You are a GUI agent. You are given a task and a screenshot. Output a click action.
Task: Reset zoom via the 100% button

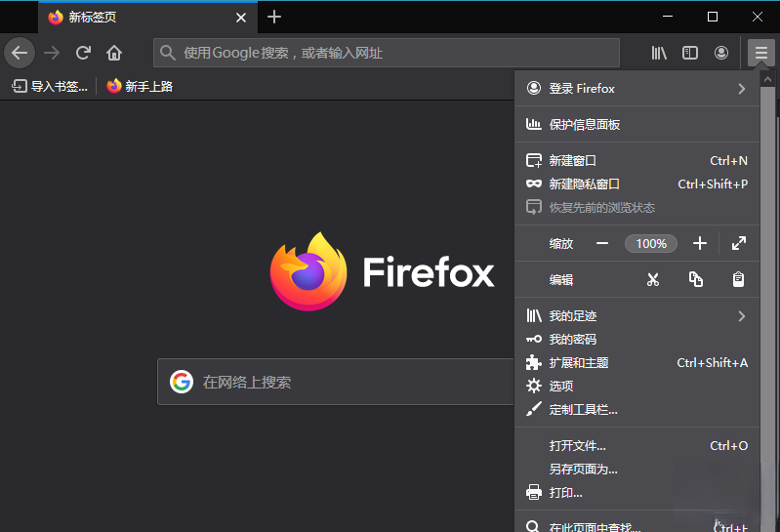[x=651, y=244]
